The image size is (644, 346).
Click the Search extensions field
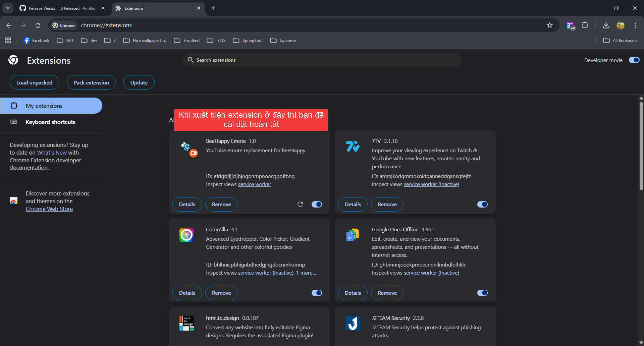click(322, 60)
